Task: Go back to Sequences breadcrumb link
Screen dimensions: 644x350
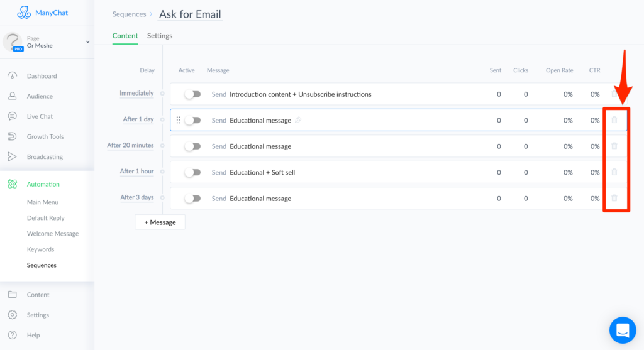Action: pos(129,14)
